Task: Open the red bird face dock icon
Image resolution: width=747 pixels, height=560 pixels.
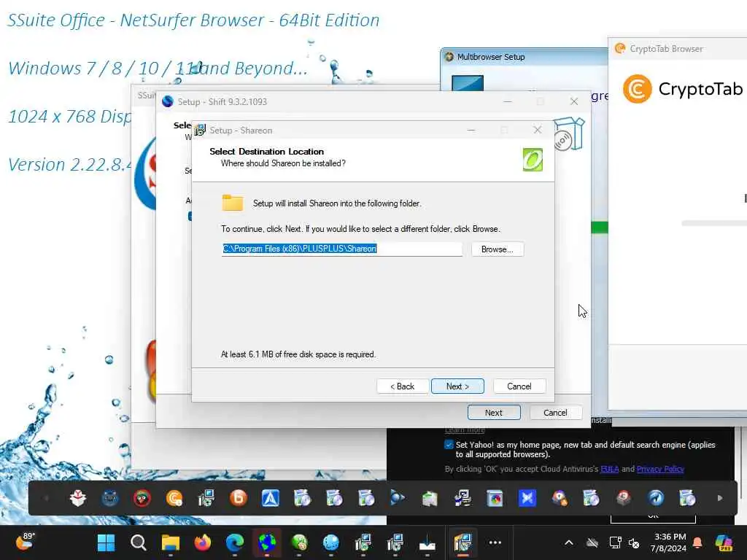Action: [142, 498]
